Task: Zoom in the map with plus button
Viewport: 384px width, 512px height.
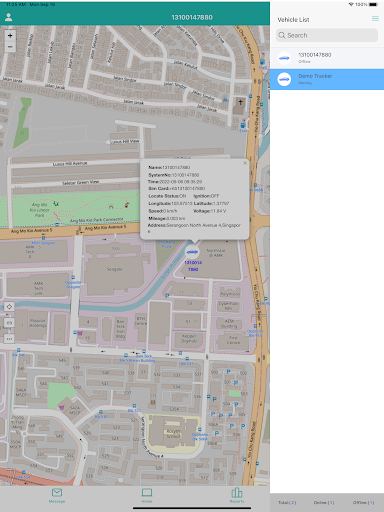Action: tap(10, 36)
